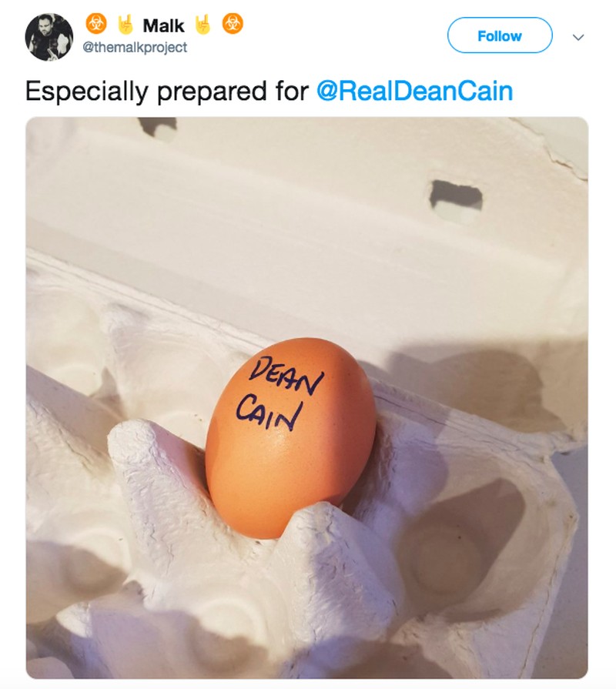The height and width of the screenshot is (689, 616).
Task: Click the tweet text 'Especially prepared for'
Action: click(168, 91)
